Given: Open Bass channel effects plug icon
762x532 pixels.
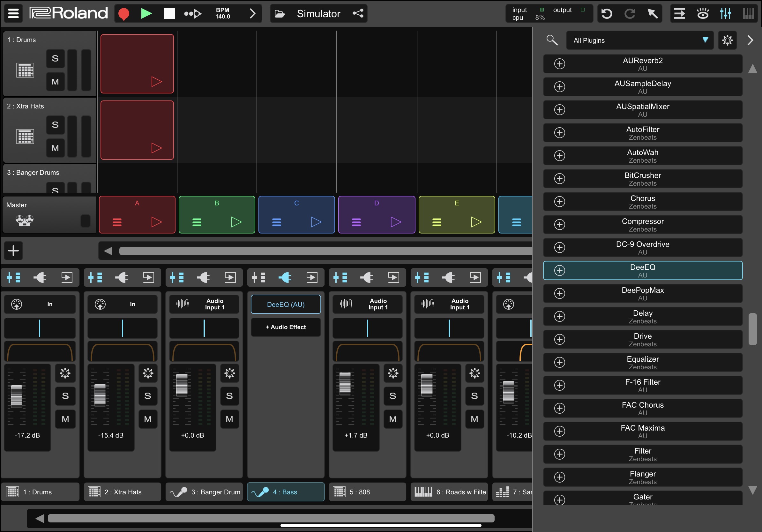Looking at the screenshot, I should click(285, 277).
